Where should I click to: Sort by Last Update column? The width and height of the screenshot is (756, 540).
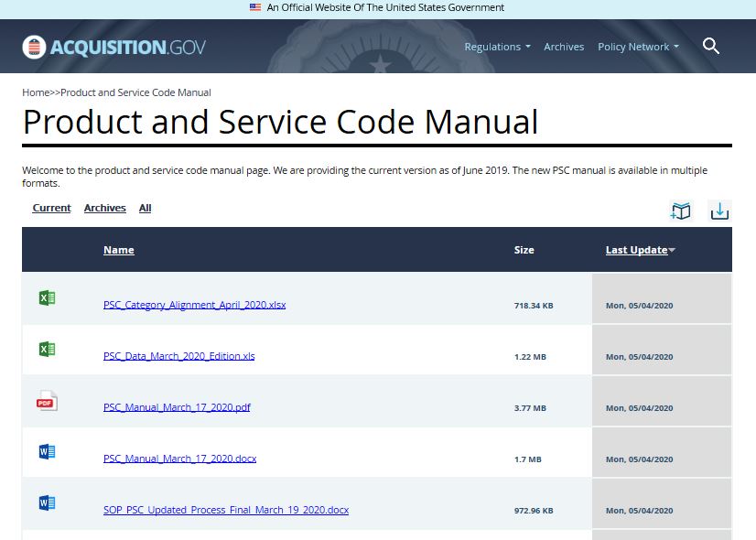click(x=640, y=250)
